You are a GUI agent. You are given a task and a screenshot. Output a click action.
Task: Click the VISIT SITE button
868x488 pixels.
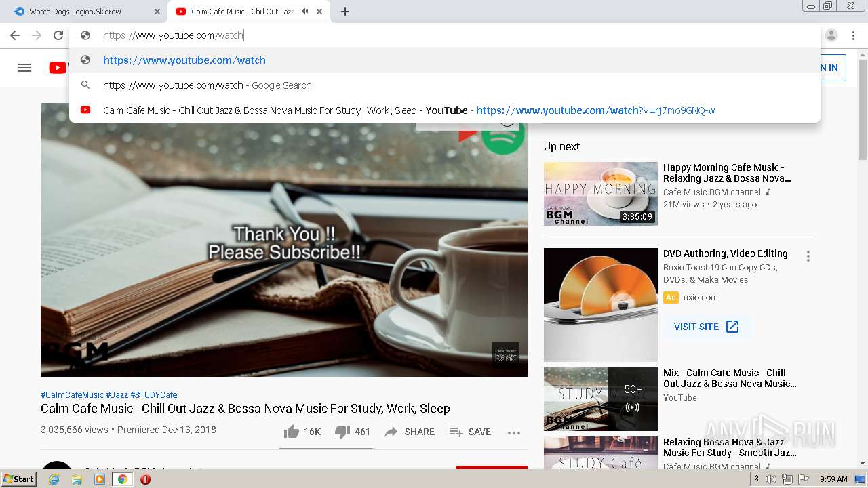707,327
